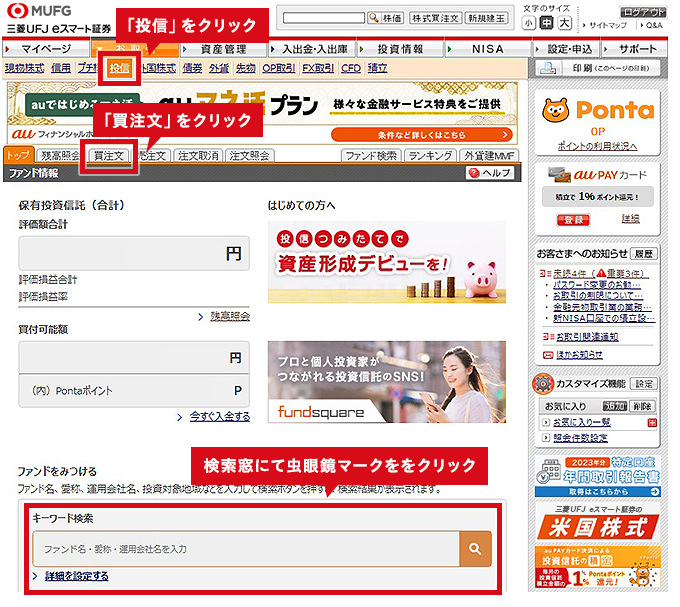Select the OP取引 submenu link
Image resolution: width=680 pixels, height=607 pixels.
coord(279,68)
